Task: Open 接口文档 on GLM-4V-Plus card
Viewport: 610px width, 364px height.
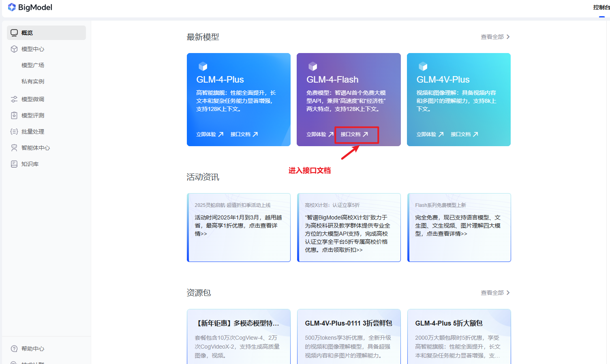Action: [x=460, y=134]
